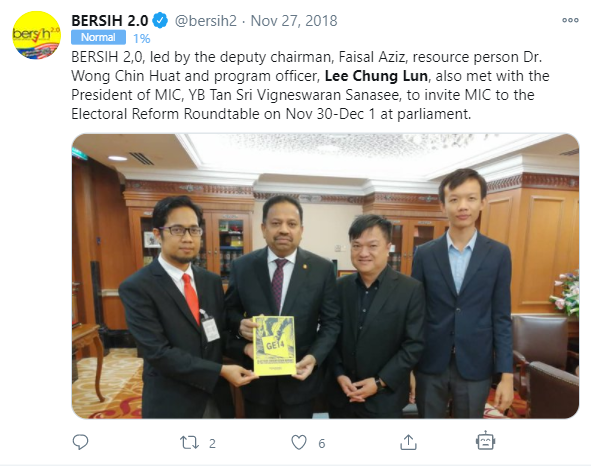Select the highlighted Lee Chung Lun text
Screen dimensions: 591x473
tap(376, 76)
